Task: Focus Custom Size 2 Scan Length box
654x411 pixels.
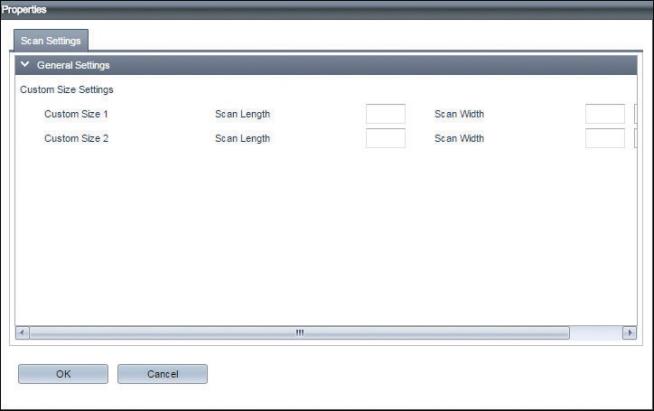Action: click(385, 138)
